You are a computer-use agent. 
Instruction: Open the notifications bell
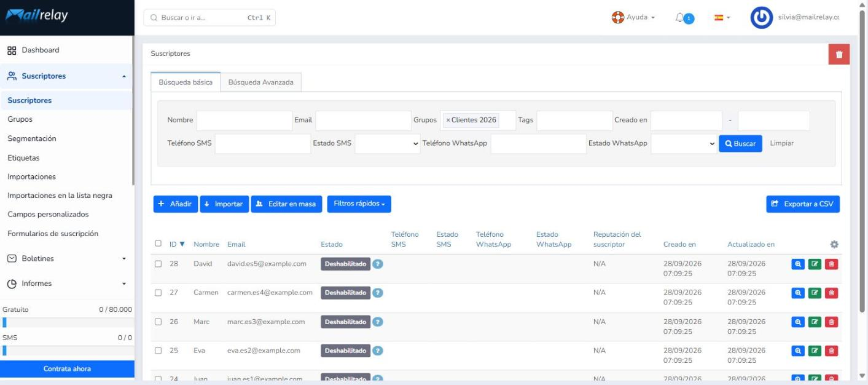(680, 18)
